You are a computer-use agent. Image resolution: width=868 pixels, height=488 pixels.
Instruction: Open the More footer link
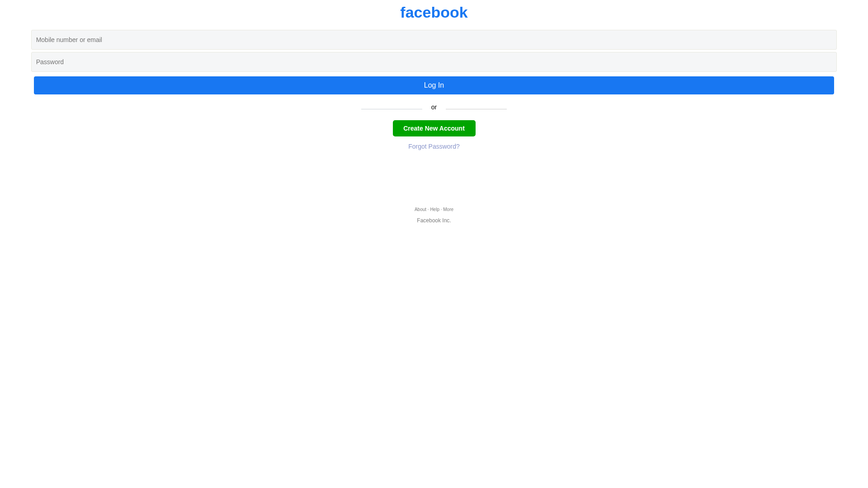[x=448, y=210]
